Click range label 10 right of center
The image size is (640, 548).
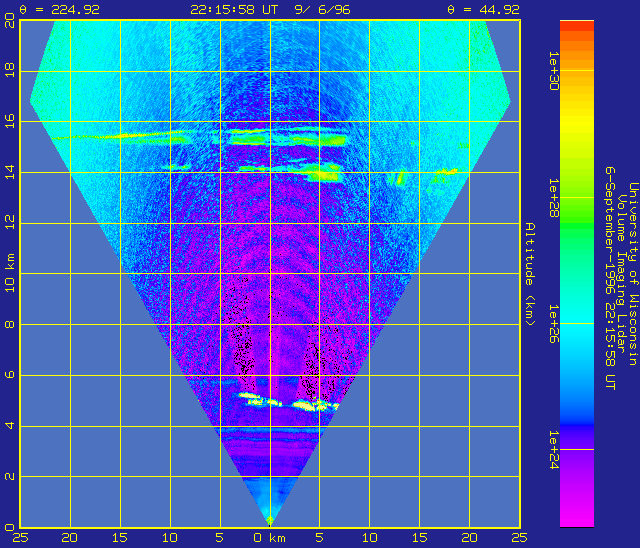point(369,538)
